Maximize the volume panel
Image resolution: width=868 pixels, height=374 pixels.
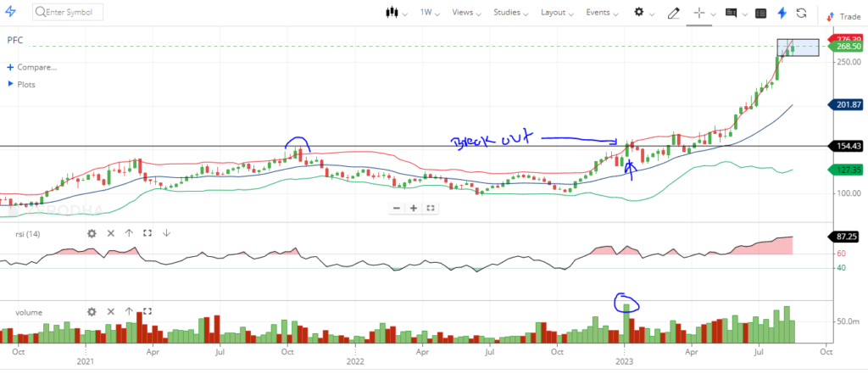click(147, 311)
